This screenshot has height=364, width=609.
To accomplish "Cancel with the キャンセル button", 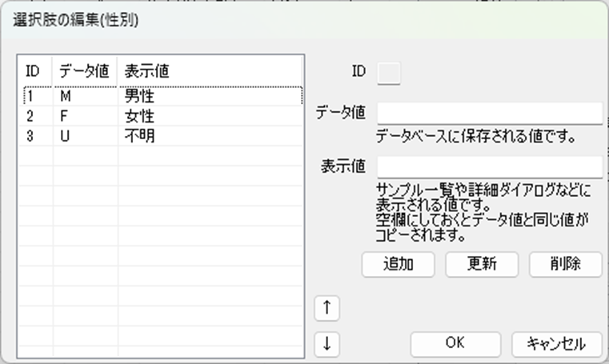I will 556,344.
